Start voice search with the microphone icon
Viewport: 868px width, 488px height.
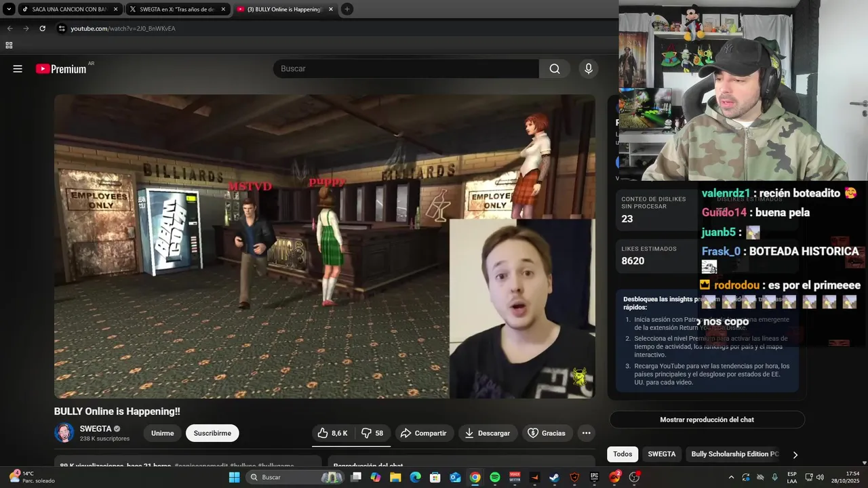click(x=589, y=68)
